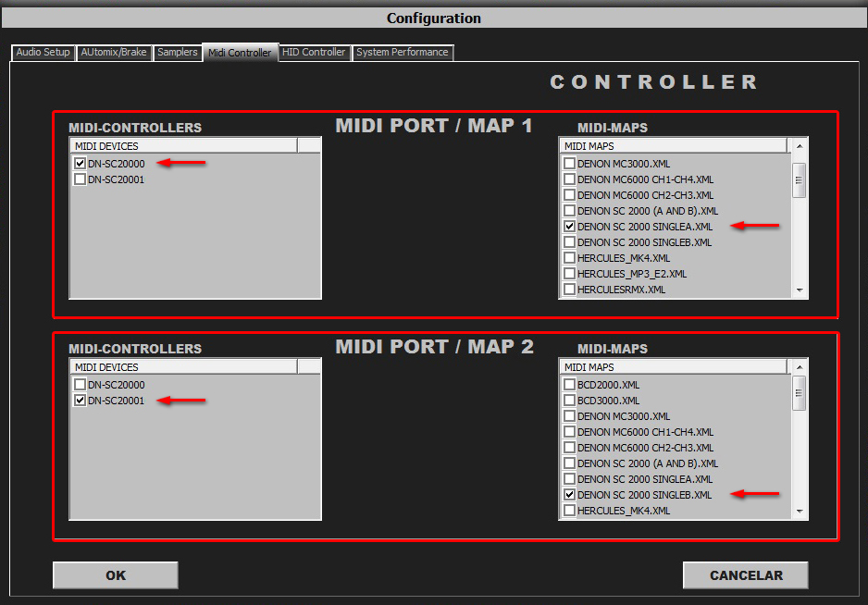Uncheck DN-SC20001 in MIDI Port 2 devices

[x=81, y=401]
